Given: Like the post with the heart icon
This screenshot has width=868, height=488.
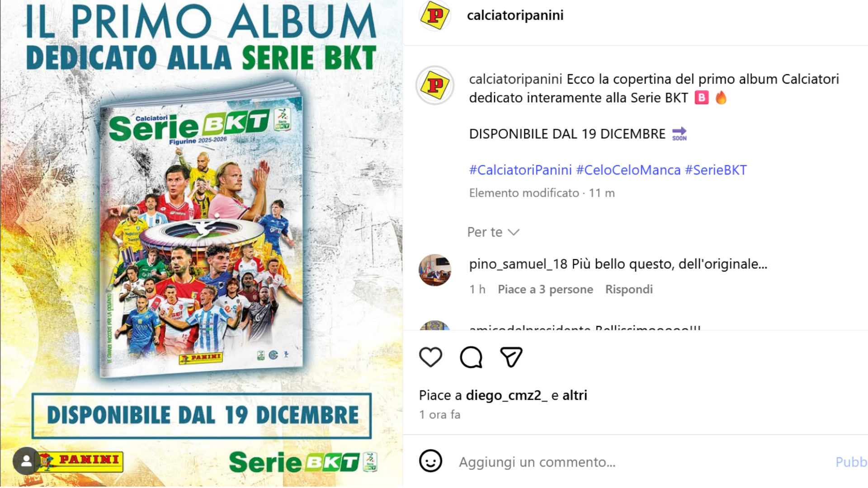Looking at the screenshot, I should [x=430, y=357].
